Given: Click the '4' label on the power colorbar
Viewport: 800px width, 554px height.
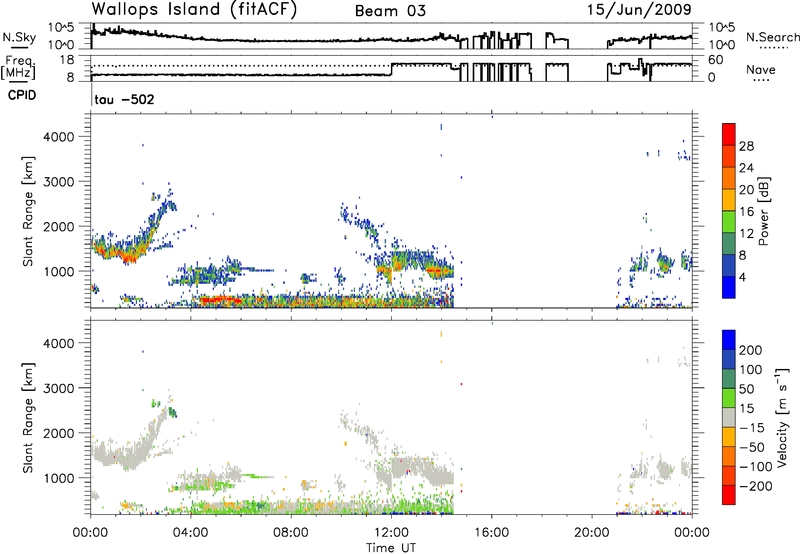Looking at the screenshot, I should (x=742, y=277).
